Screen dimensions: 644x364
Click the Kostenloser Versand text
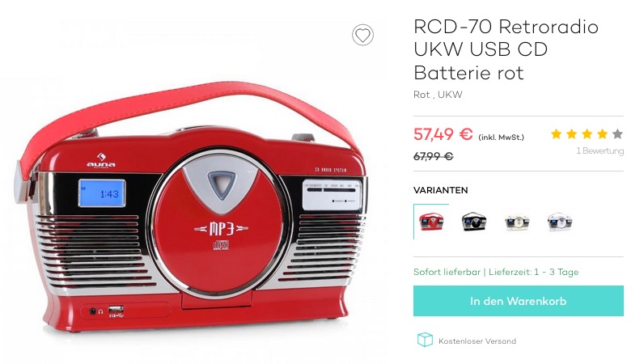(477, 341)
